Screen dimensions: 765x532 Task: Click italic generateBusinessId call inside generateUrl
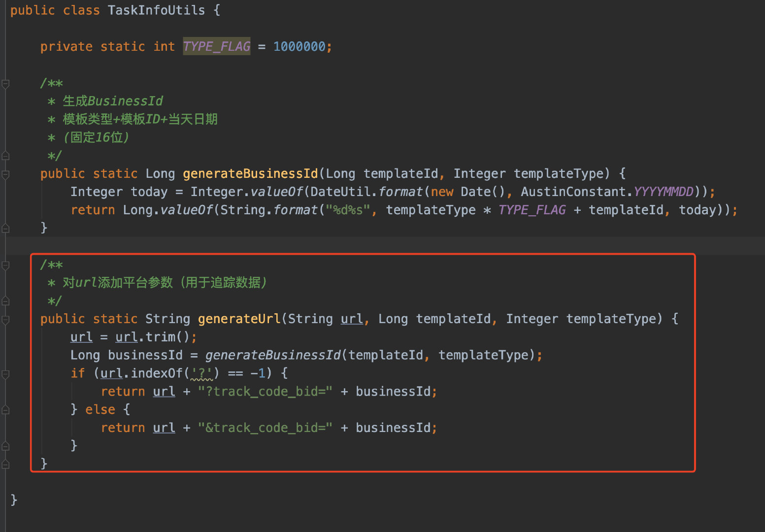pos(273,355)
